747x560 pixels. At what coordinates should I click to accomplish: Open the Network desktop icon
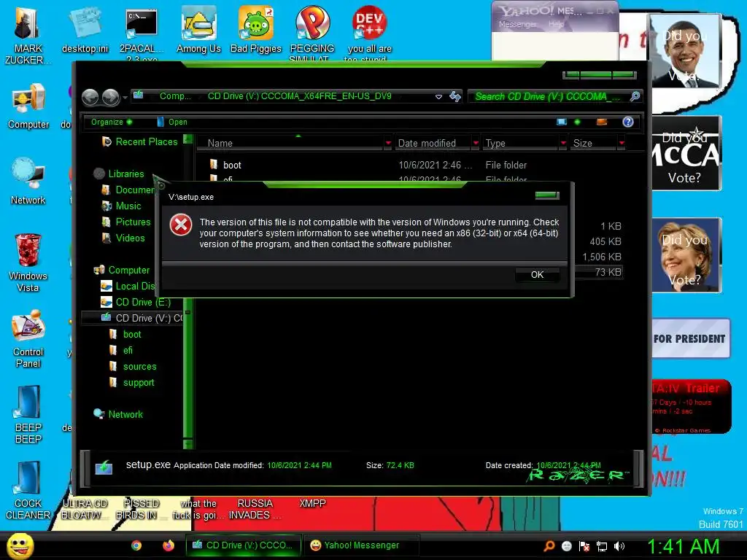[x=28, y=181]
